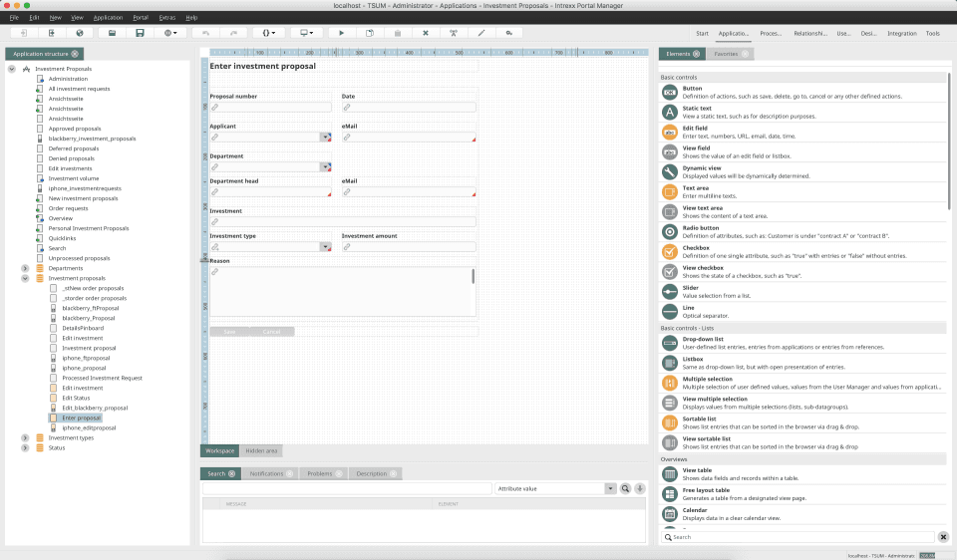Viewport: 957px width, 560px height.
Task: Select the Checkbox element icon
Action: click(x=670, y=252)
